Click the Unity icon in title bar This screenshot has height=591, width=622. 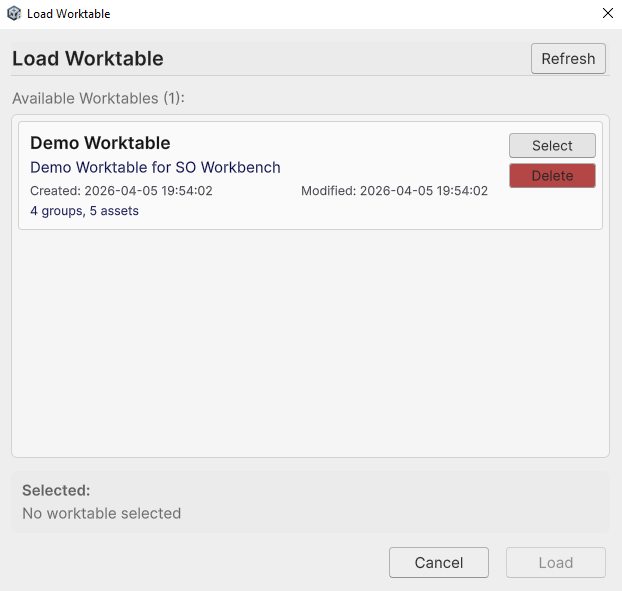point(14,14)
